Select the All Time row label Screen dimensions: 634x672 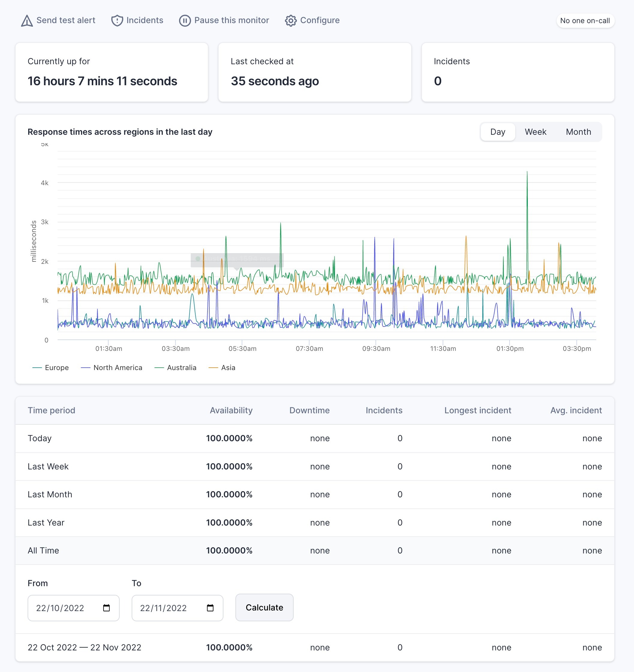click(x=43, y=550)
